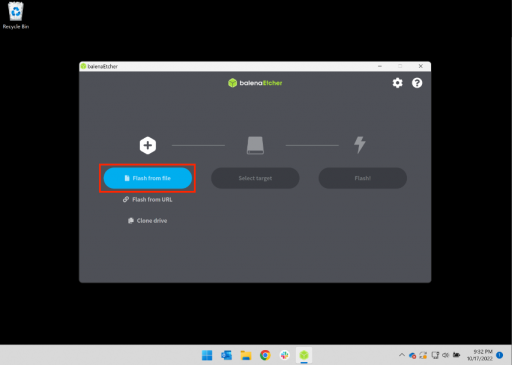Click balenaEtcher taskbar icon

[304, 355]
